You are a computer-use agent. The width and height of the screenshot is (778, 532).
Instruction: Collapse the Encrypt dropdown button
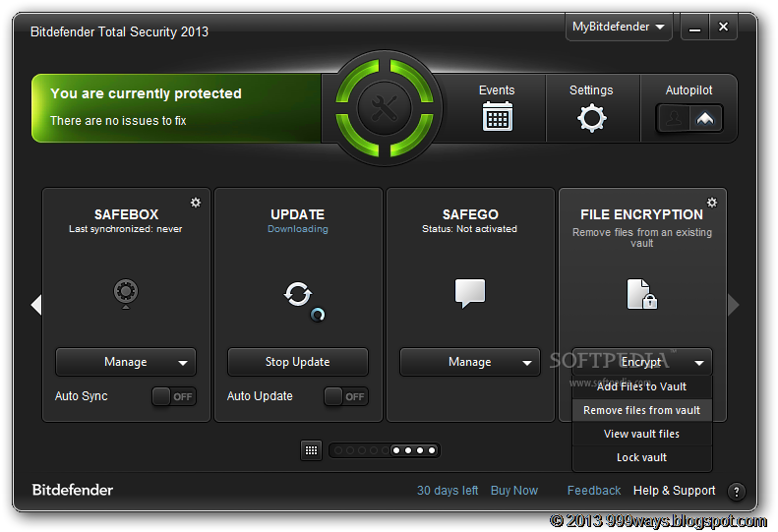coord(642,362)
